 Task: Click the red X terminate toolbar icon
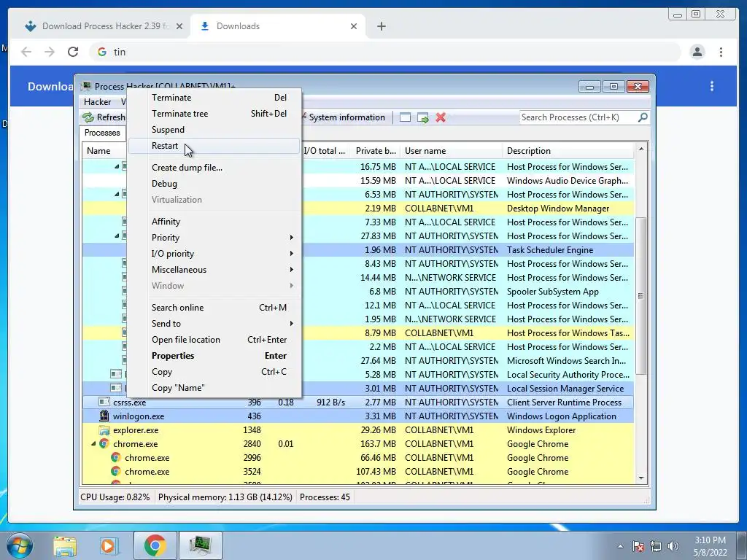441,117
